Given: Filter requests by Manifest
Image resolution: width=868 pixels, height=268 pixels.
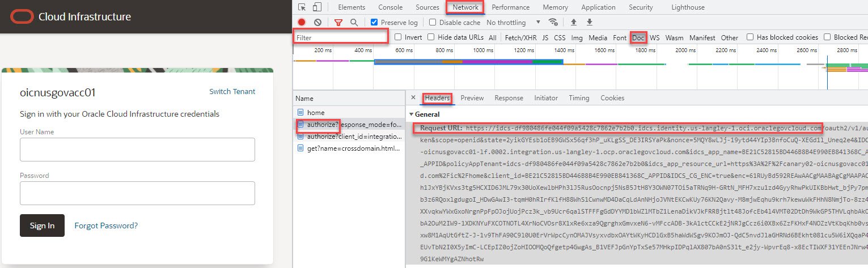Looking at the screenshot, I should tap(702, 38).
